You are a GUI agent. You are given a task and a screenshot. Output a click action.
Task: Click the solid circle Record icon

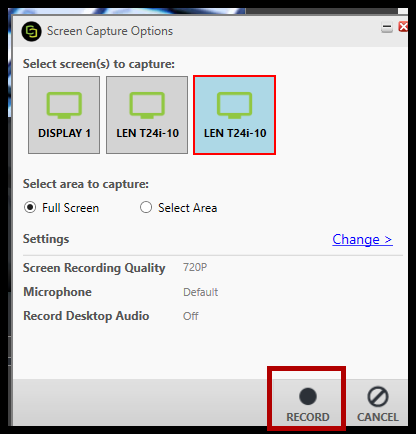[x=308, y=396]
